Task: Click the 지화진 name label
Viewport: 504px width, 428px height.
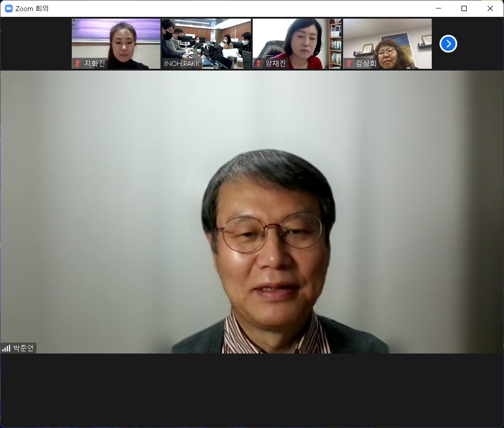Action: pyautogui.click(x=94, y=63)
